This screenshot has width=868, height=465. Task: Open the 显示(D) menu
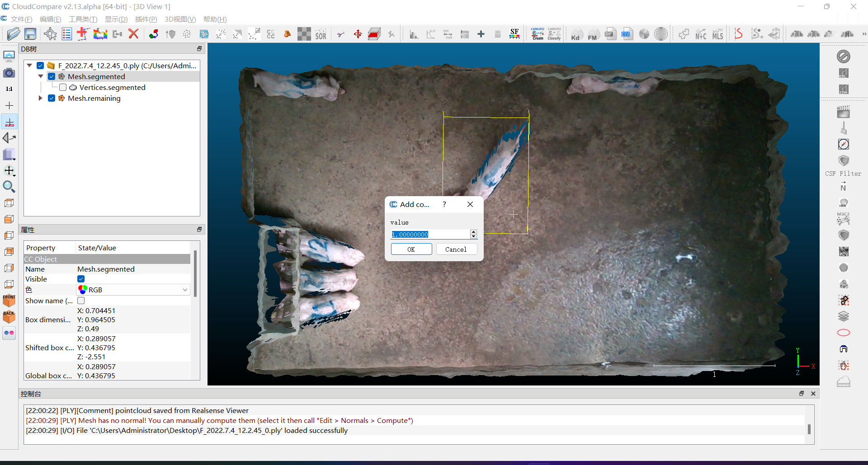116,19
